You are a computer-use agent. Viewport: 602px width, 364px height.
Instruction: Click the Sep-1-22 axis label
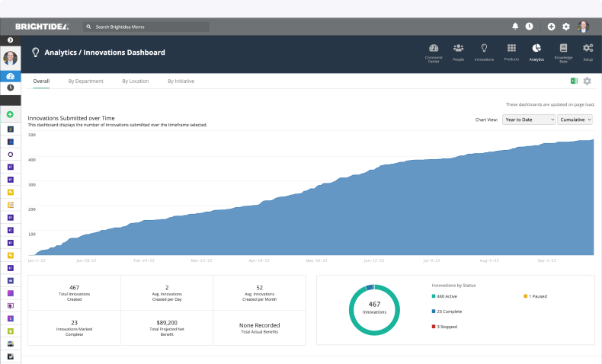pyautogui.click(x=546, y=260)
